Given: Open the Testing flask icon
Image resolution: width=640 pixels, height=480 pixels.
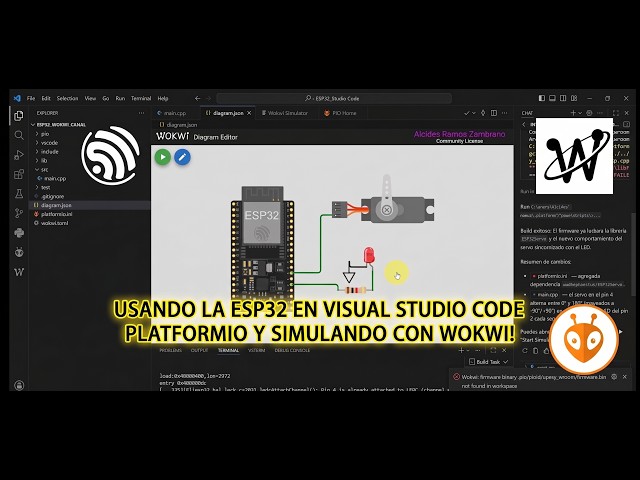Looking at the screenshot, I should coord(19,193).
